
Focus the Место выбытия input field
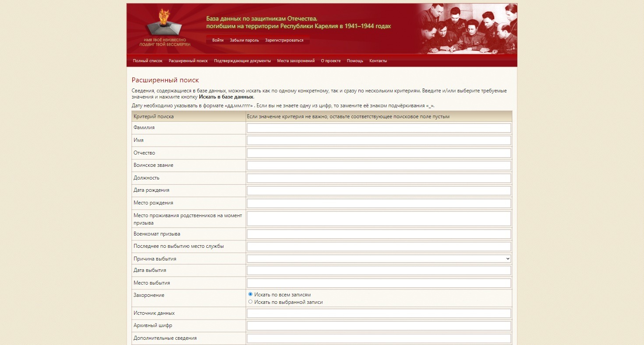click(x=379, y=283)
